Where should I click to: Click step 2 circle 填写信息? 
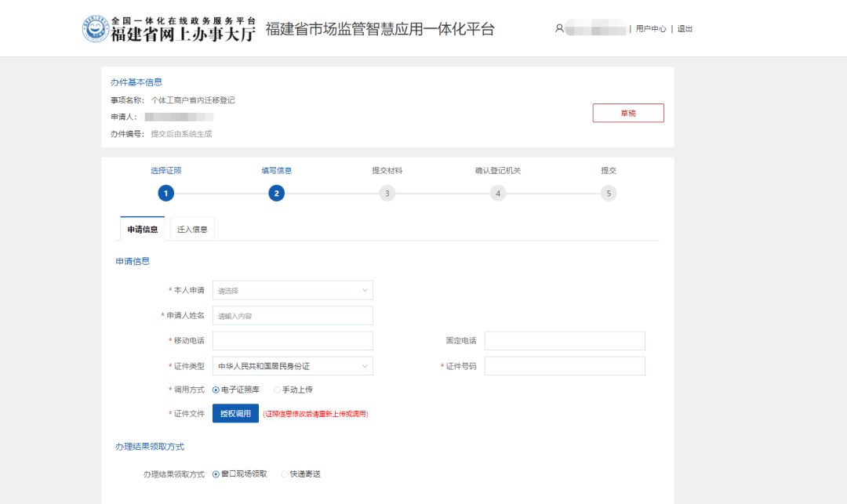[276, 193]
